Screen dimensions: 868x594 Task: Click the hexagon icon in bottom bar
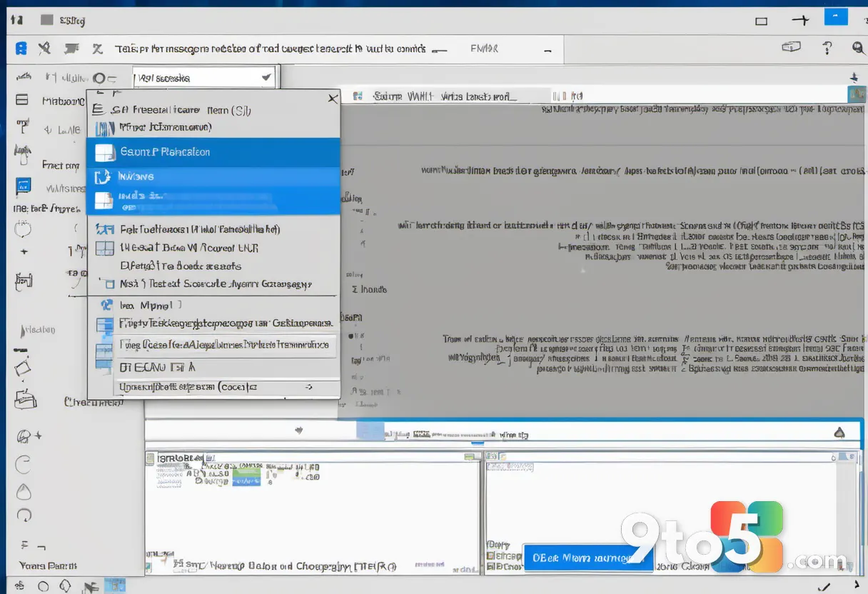(64, 586)
